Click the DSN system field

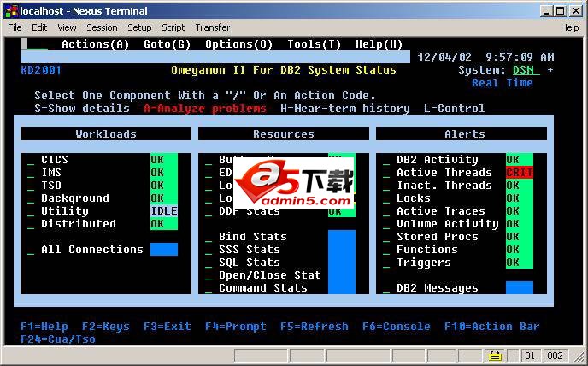click(522, 70)
